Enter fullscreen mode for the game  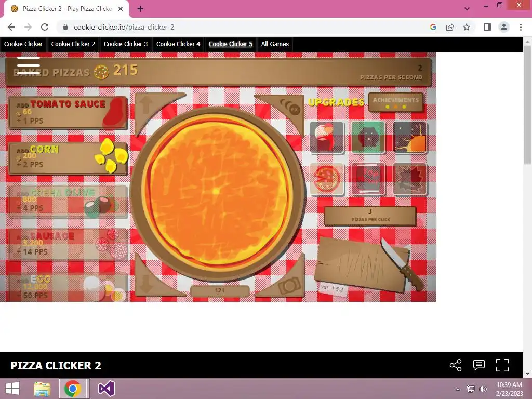tap(502, 365)
